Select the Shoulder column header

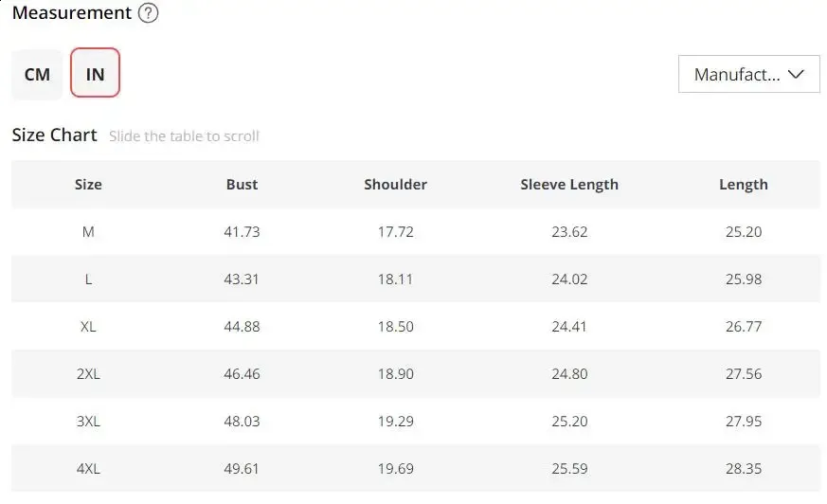395,185
